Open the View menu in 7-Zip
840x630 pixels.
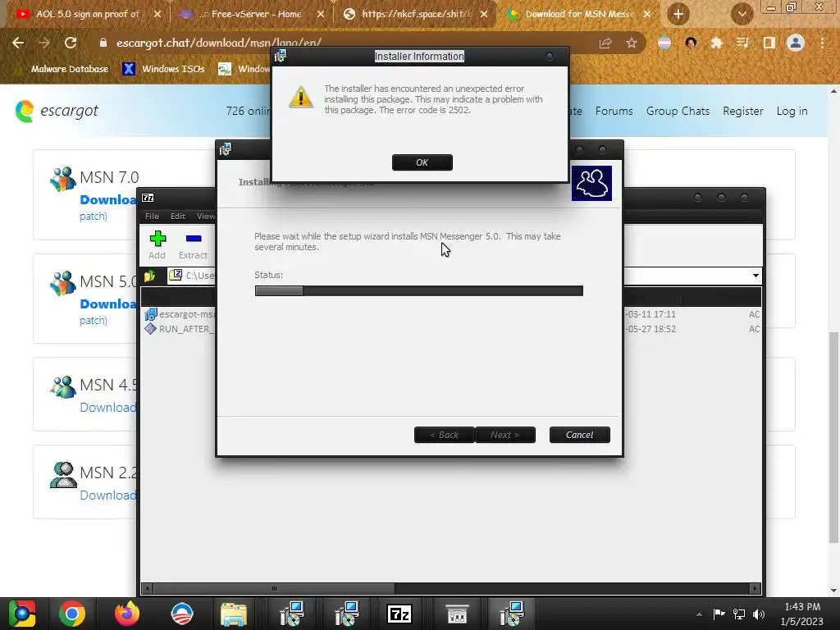click(205, 216)
